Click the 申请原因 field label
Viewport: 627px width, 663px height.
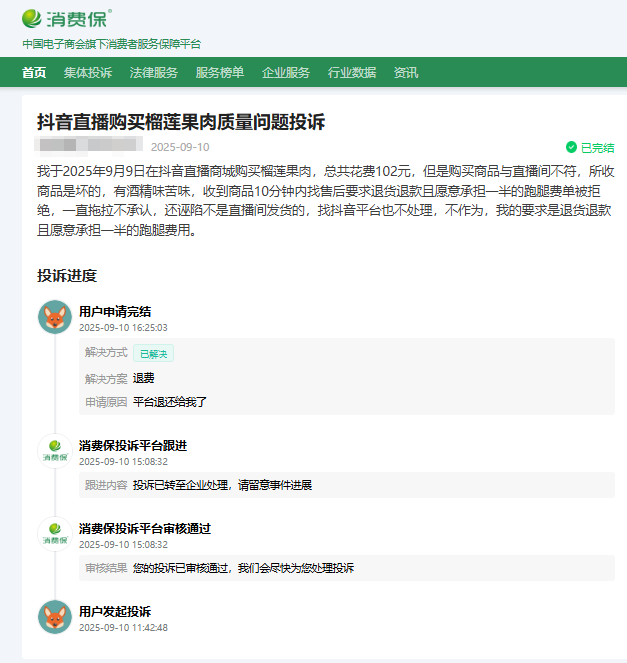pos(106,402)
